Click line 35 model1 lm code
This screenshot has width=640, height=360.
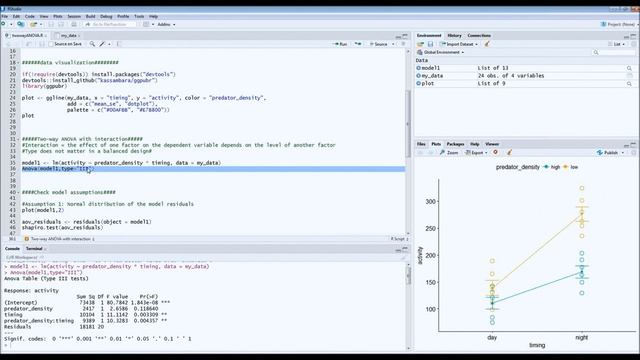pos(121,163)
